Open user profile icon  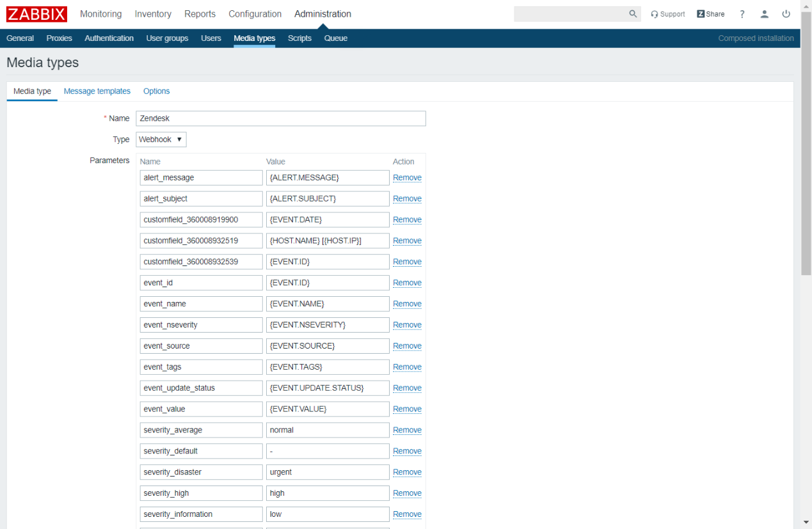pyautogui.click(x=764, y=14)
